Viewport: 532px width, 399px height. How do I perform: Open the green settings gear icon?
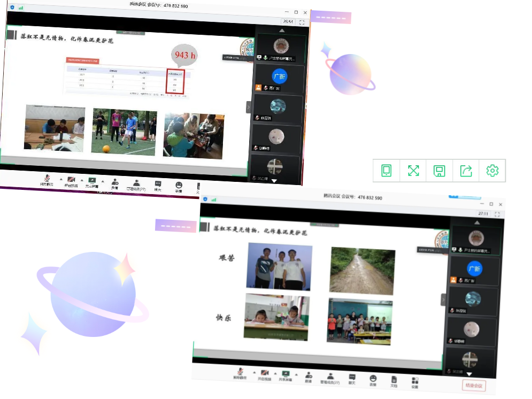(x=492, y=171)
